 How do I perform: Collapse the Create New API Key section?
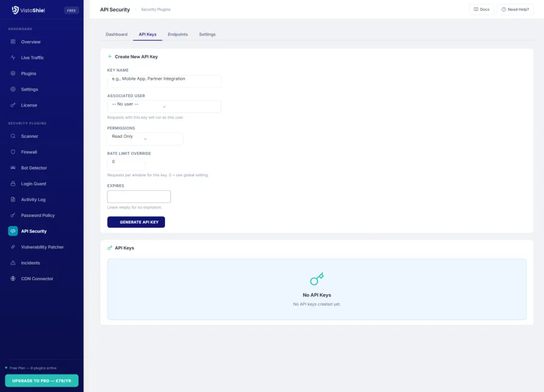point(134,56)
